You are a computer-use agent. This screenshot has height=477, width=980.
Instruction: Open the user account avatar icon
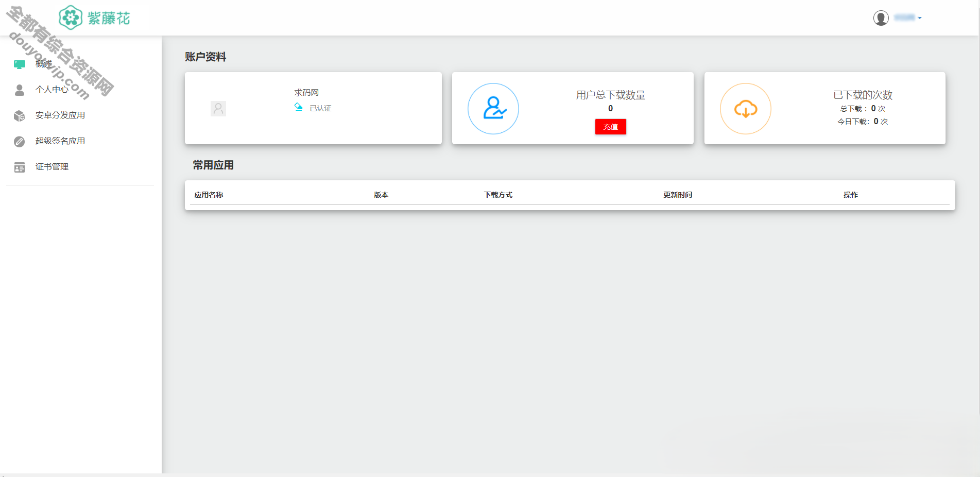tap(881, 18)
